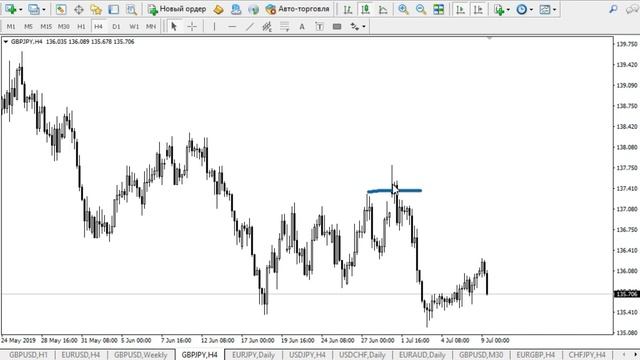This screenshot has height=360, width=640.
Task: Toggle the Navigator panel star-folder icon
Action: (x=96, y=9)
